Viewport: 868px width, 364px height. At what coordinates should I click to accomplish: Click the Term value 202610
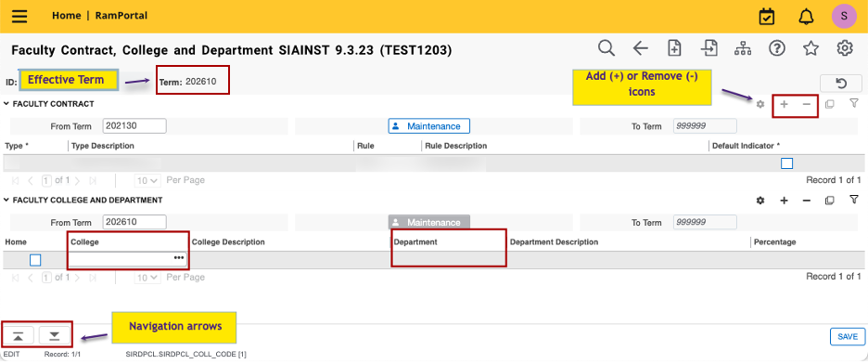point(201,82)
